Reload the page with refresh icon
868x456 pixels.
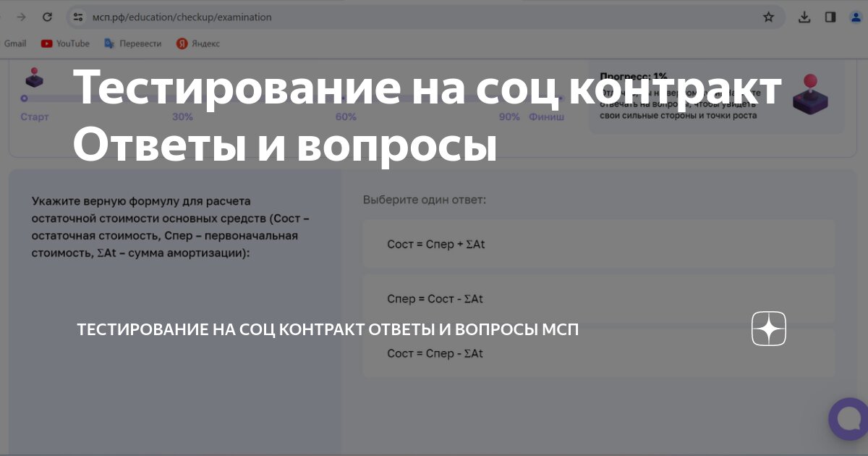click(47, 17)
